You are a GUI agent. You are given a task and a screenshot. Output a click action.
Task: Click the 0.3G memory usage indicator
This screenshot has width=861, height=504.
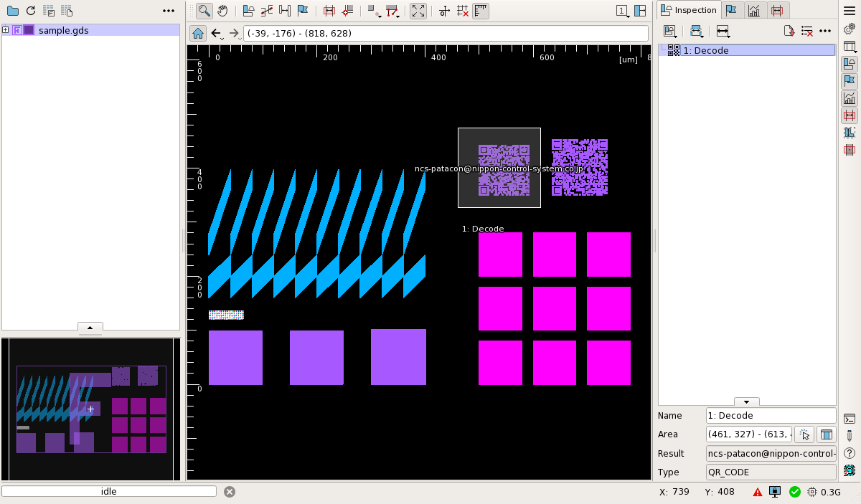point(824,492)
